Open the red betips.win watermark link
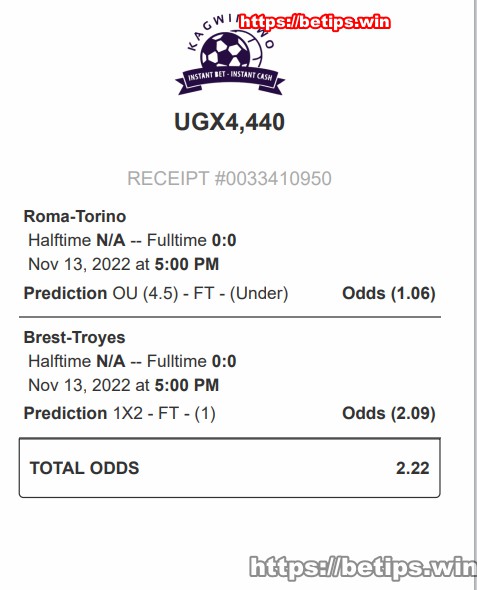This screenshot has height=590, width=477. click(x=314, y=22)
